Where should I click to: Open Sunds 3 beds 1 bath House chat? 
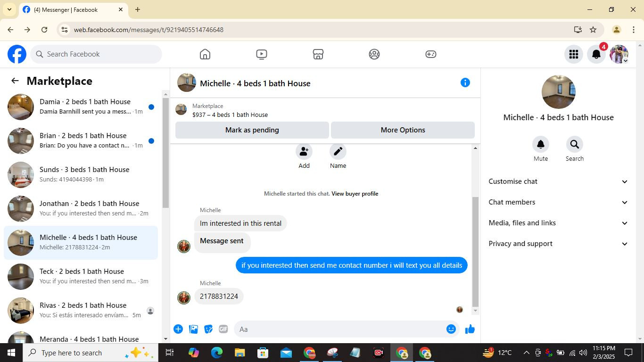pyautogui.click(x=81, y=175)
